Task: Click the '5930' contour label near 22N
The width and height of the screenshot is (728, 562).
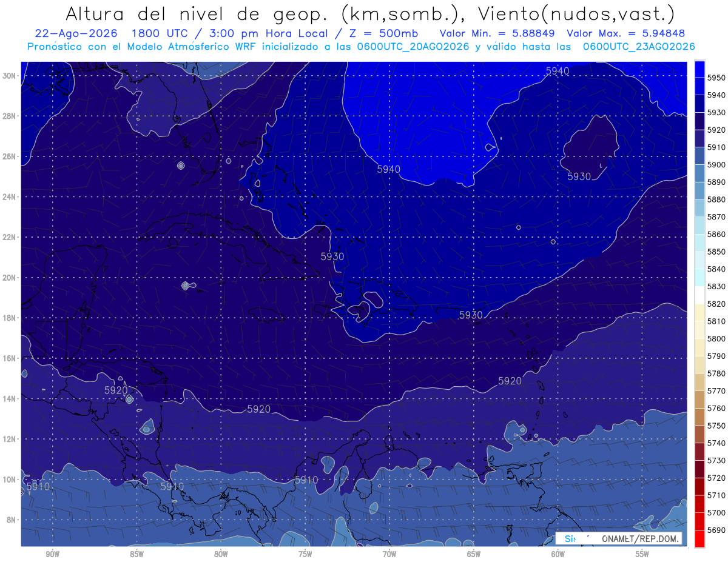Action: coord(332,256)
